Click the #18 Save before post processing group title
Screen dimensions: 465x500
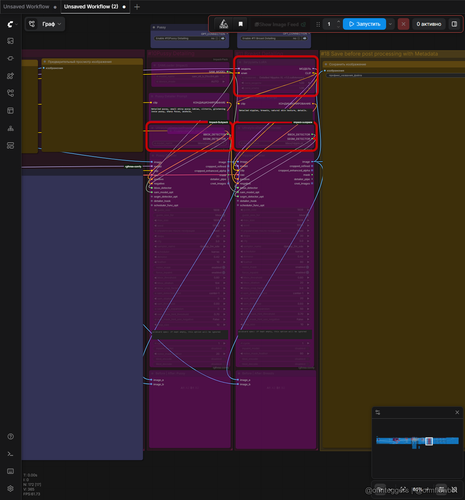[380, 54]
